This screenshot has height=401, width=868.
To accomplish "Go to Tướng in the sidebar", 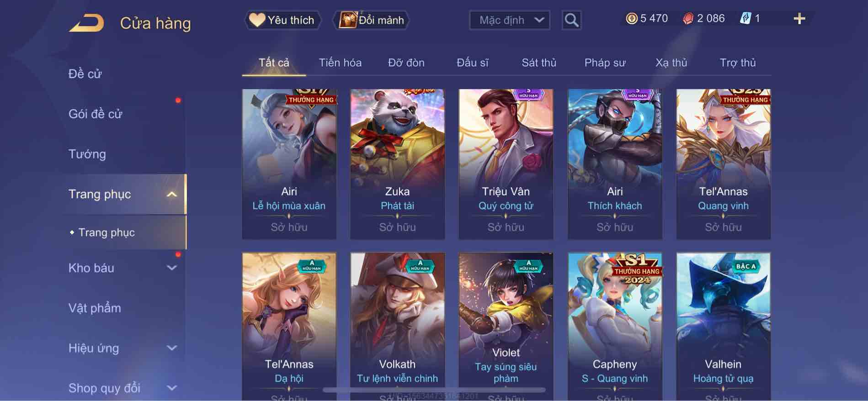I will (87, 154).
